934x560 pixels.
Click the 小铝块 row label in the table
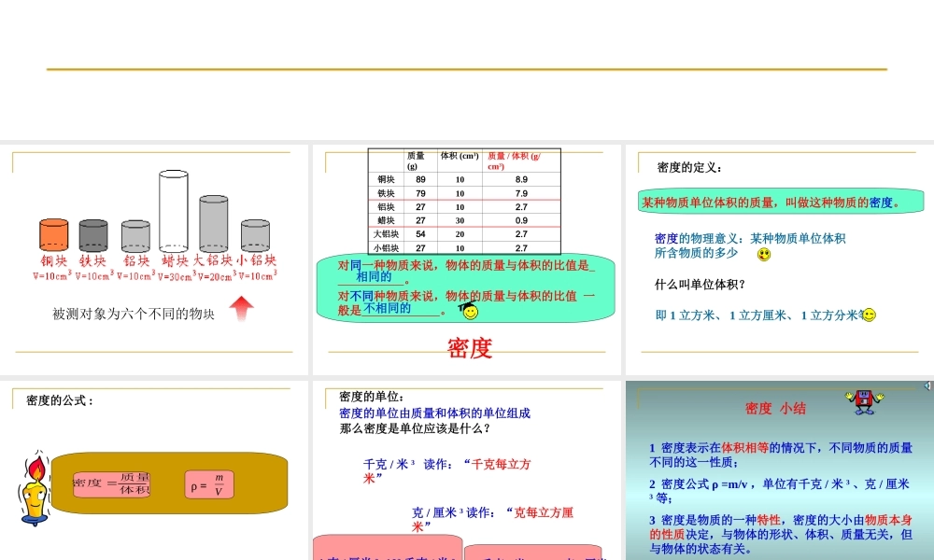[x=386, y=248]
